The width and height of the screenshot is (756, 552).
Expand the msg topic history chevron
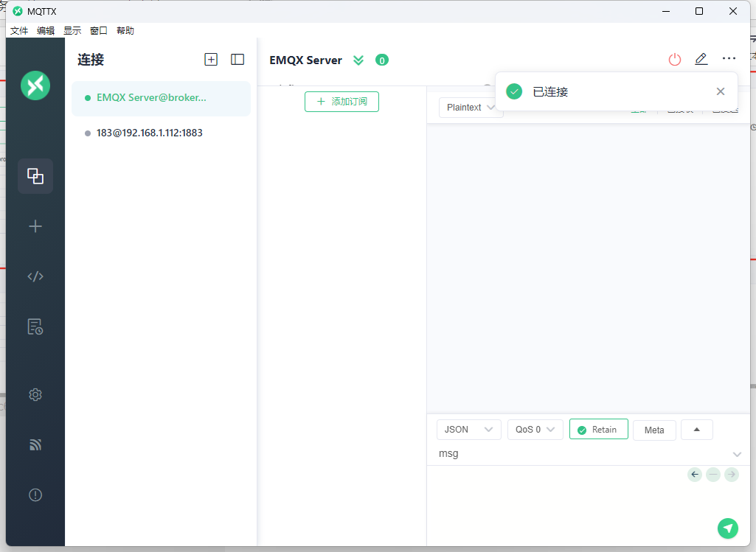click(x=737, y=454)
